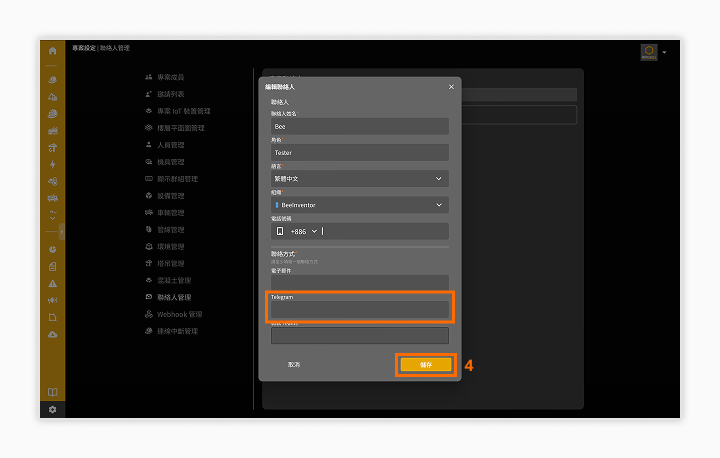The height and width of the screenshot is (458, 720).
Task: Open the 繁體中文 language dropdown
Action: click(x=360, y=179)
